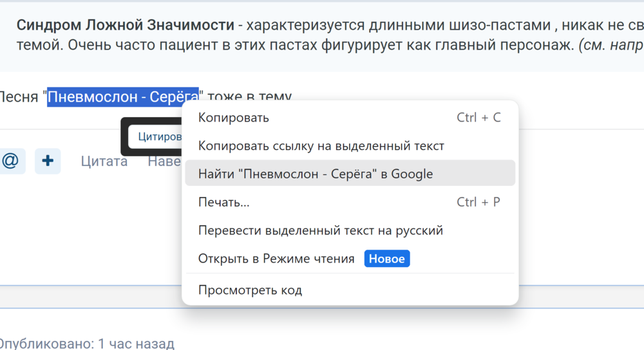Select "Открыть в Режиме чтения" option
This screenshot has width=644, height=350.
[276, 259]
